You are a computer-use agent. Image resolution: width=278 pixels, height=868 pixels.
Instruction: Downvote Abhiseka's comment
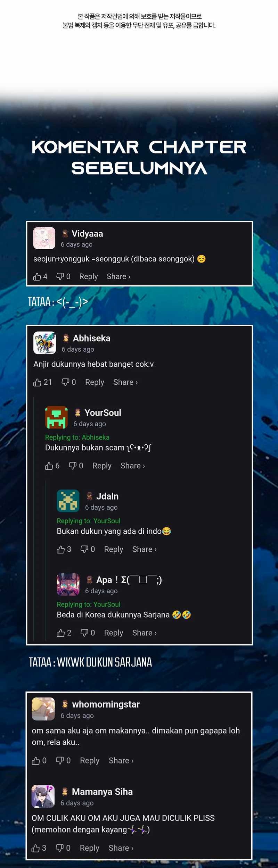tap(65, 382)
